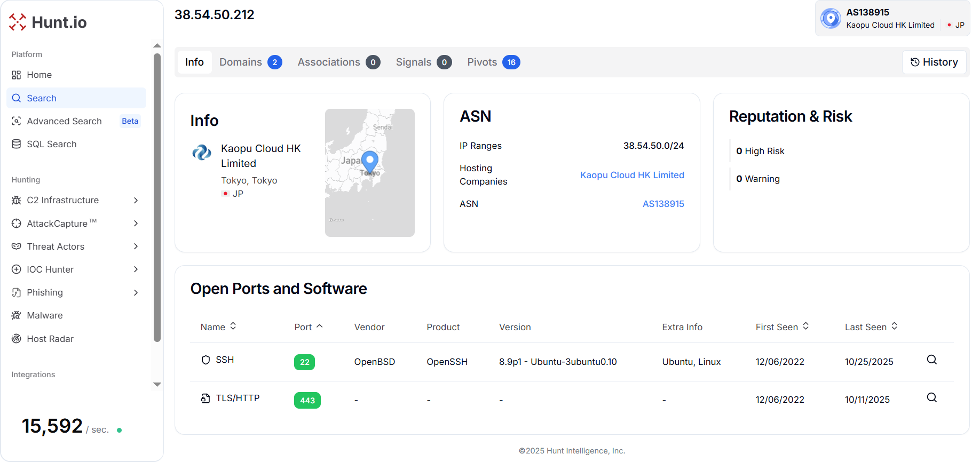The image size is (980, 462).
Task: Expand the Threat Actors section
Action: coord(75,246)
